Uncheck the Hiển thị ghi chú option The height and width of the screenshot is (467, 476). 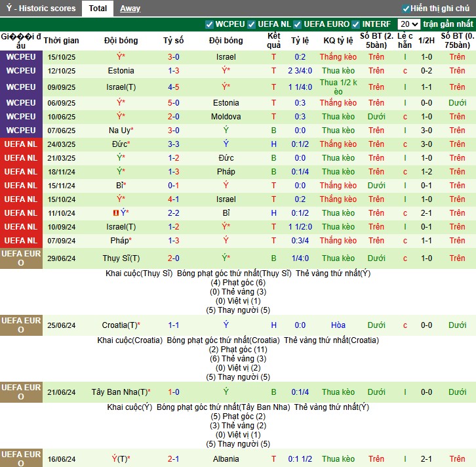pos(406,9)
